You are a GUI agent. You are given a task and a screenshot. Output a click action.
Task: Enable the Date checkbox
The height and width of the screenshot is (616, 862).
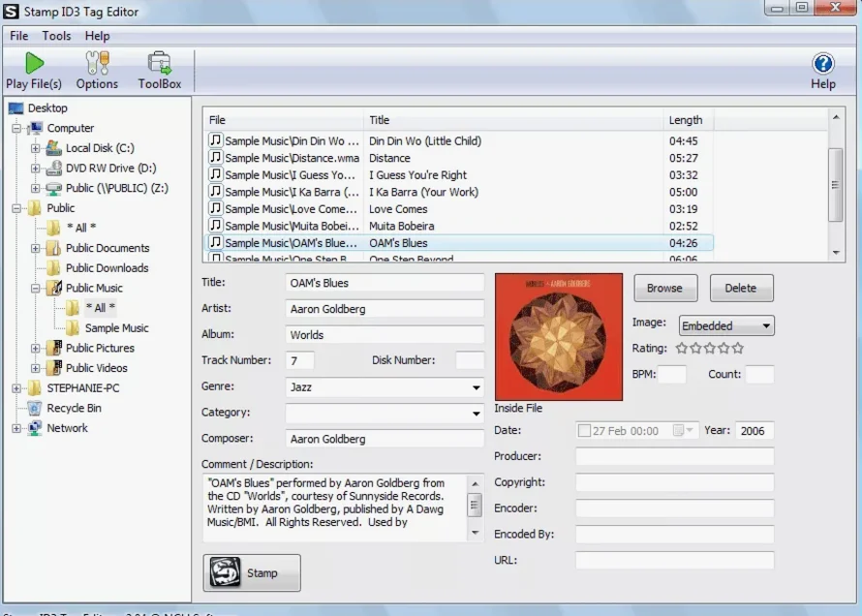click(x=584, y=431)
